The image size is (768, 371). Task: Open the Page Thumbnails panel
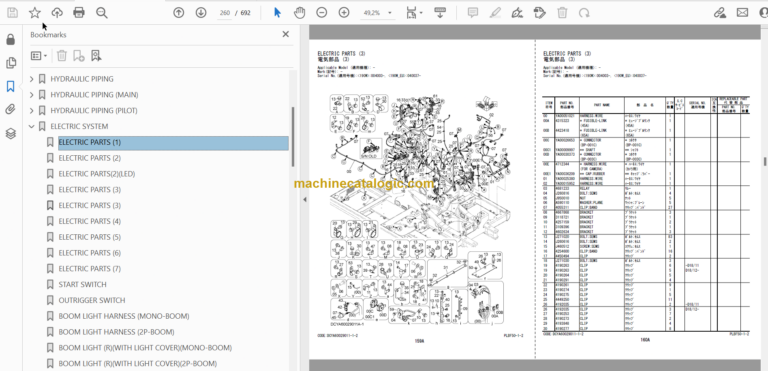pos(10,63)
